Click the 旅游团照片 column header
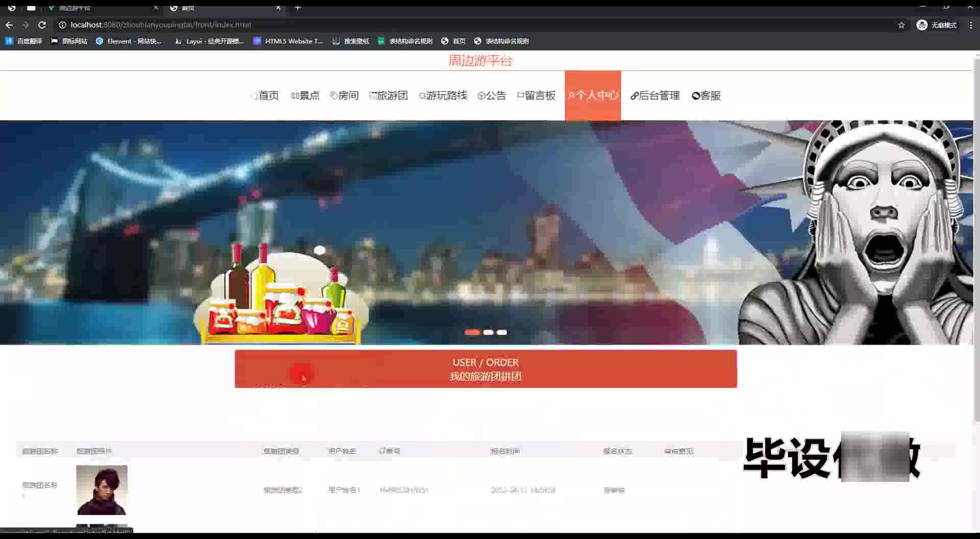This screenshot has width=980, height=539. coord(94,451)
